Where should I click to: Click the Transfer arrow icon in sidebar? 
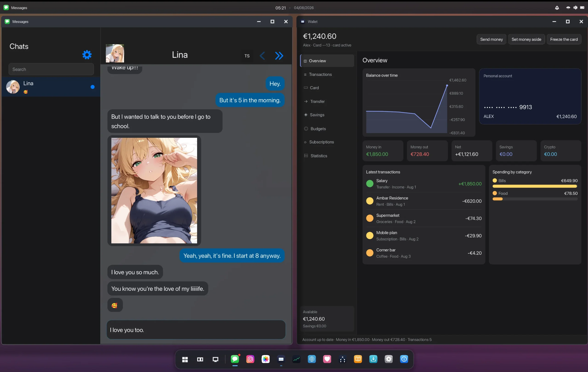point(306,101)
